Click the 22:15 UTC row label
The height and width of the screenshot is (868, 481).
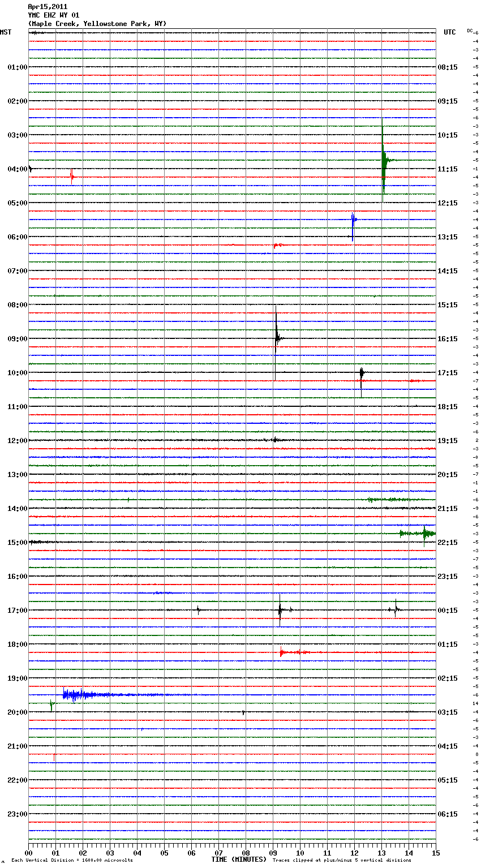(x=448, y=543)
